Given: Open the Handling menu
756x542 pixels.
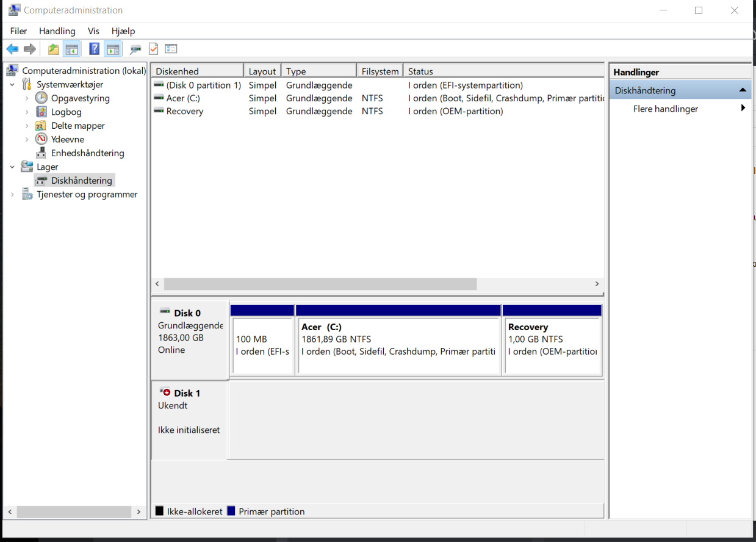Looking at the screenshot, I should coord(57,31).
